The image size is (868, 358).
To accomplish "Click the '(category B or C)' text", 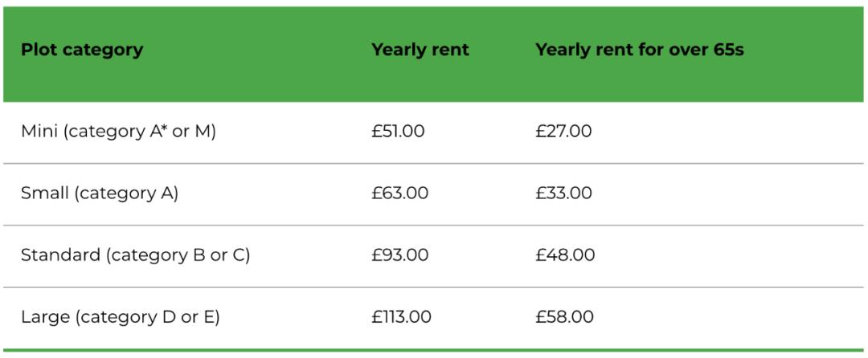I will click(178, 255).
